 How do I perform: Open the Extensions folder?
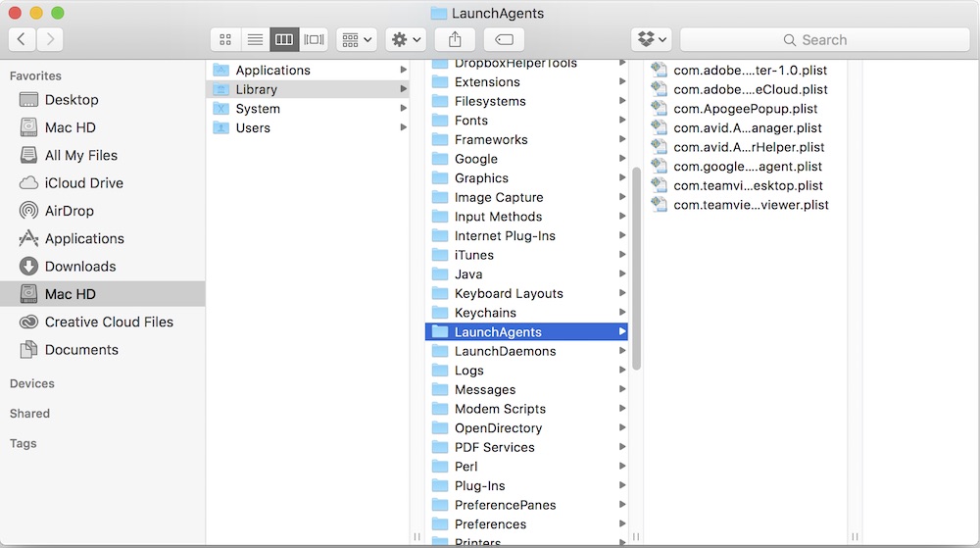pos(527,81)
